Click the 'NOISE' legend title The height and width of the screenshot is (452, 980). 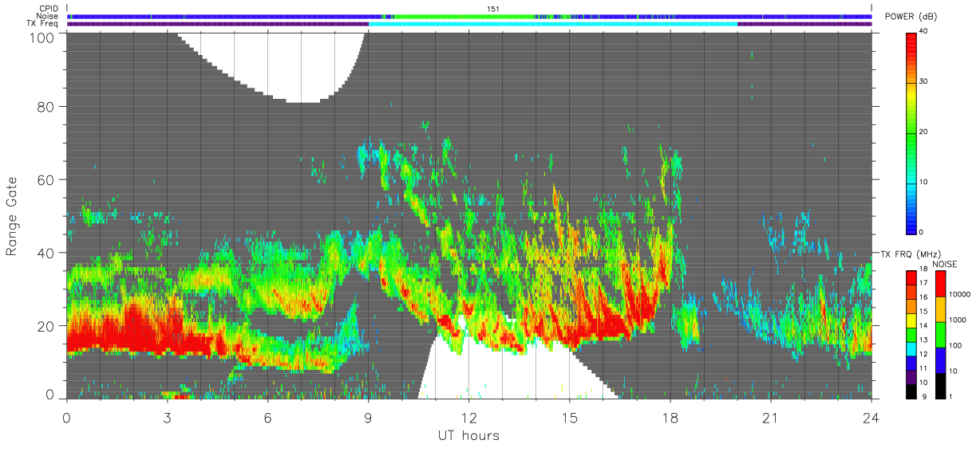pyautogui.click(x=944, y=263)
